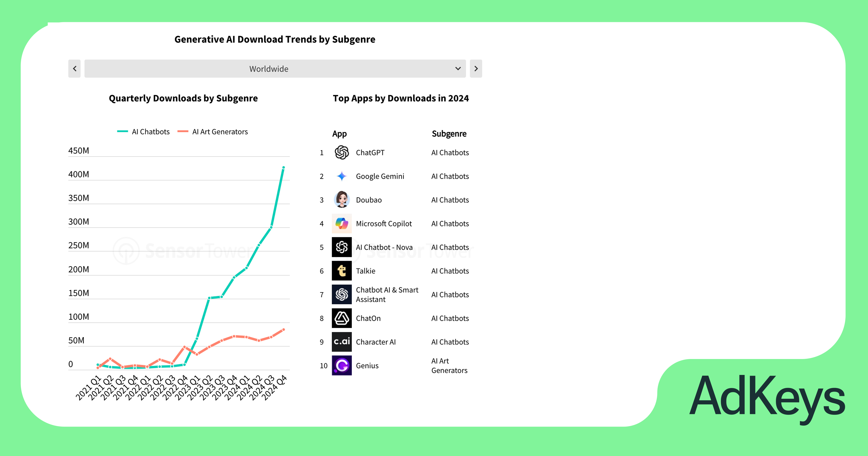Click the 450M y-axis label
Viewport: 868px width, 456px height.
(79, 150)
